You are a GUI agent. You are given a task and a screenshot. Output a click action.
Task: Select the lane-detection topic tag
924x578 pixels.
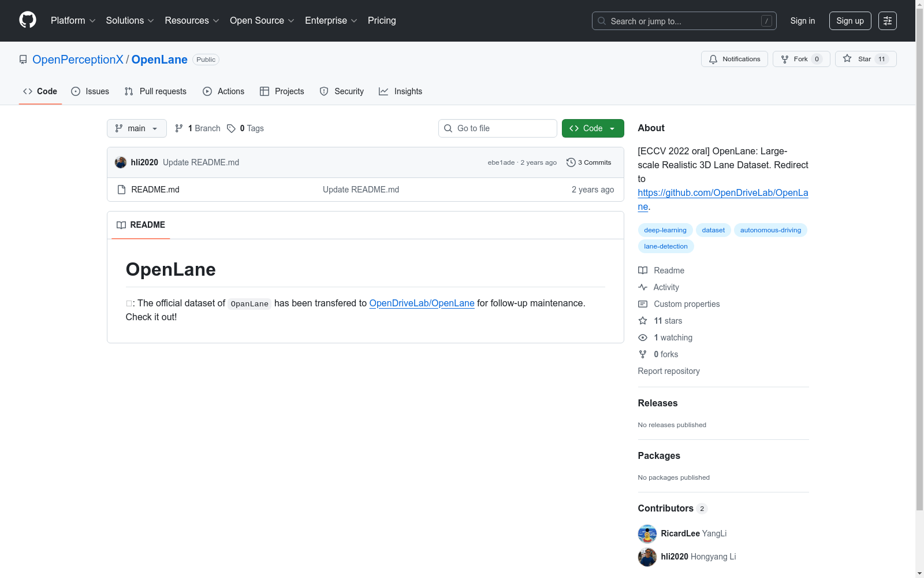[666, 246]
